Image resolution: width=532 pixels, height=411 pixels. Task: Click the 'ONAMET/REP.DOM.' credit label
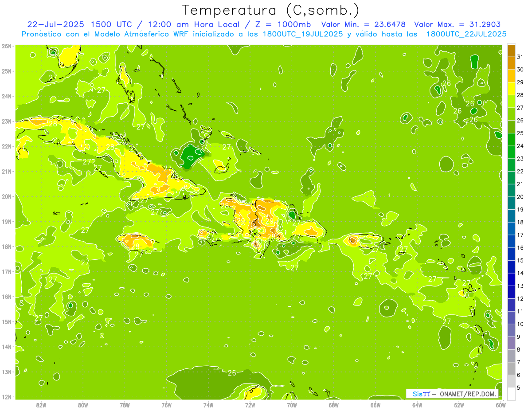coord(467,394)
